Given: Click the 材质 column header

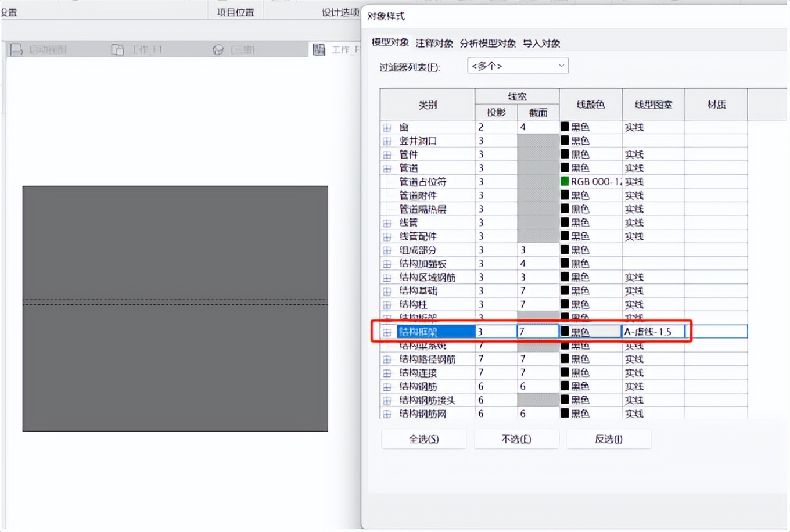Looking at the screenshot, I should (x=716, y=105).
